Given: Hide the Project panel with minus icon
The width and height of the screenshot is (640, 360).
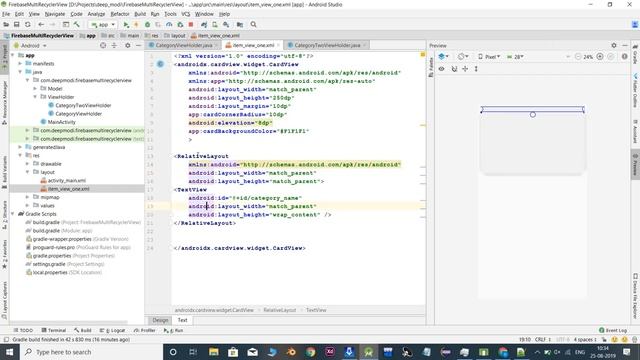Looking at the screenshot, I should pyautogui.click(x=138, y=45).
